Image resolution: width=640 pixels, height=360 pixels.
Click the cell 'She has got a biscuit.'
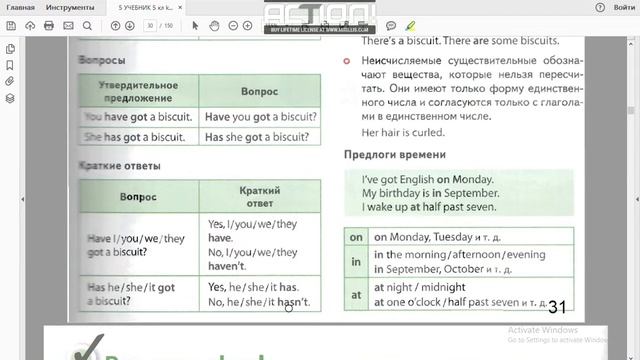138,137
